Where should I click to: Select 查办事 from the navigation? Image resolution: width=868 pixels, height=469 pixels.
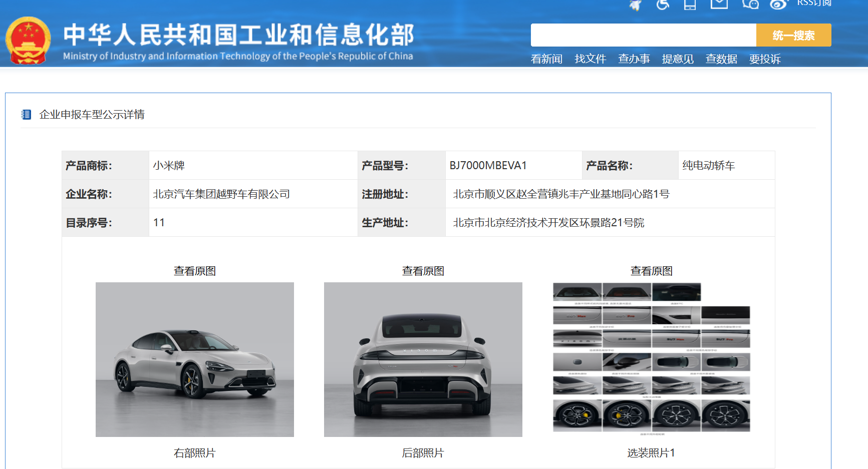[x=634, y=59]
